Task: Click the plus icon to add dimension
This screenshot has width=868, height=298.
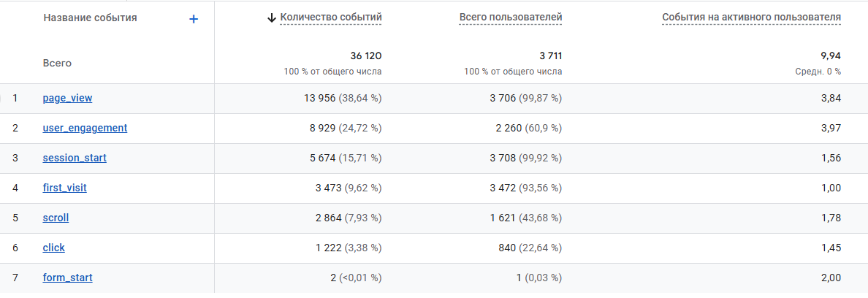Action: coord(194,19)
